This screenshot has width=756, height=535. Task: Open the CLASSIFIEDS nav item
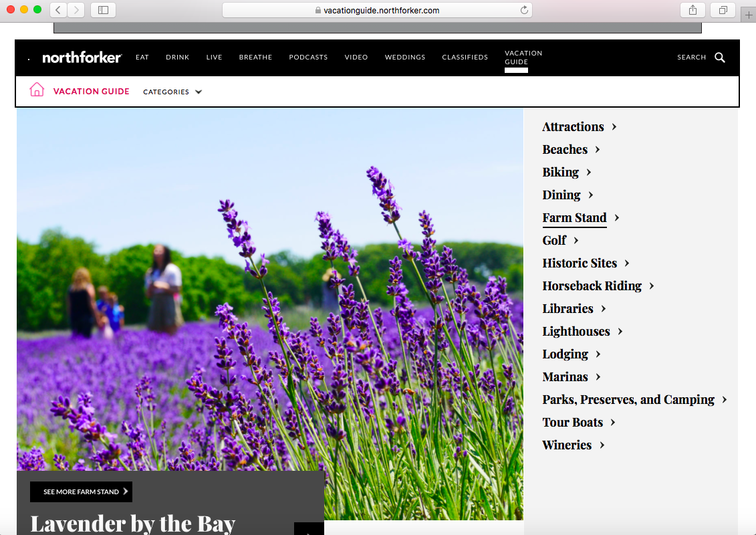coord(465,57)
